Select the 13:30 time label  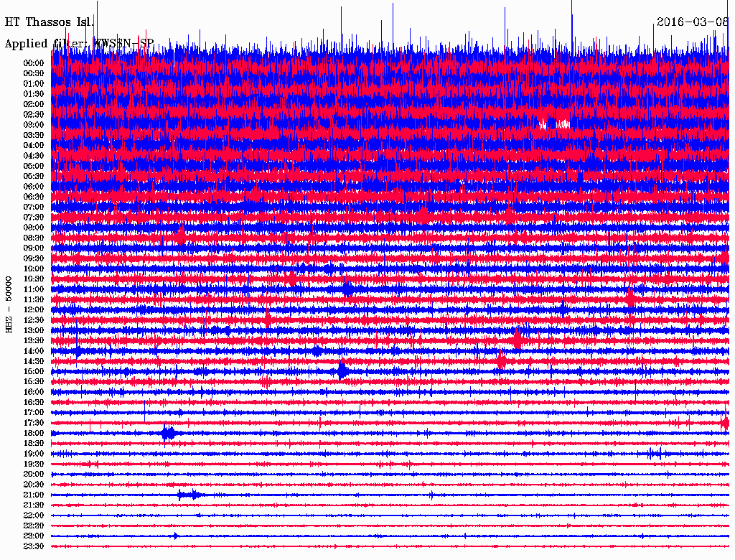(34, 340)
